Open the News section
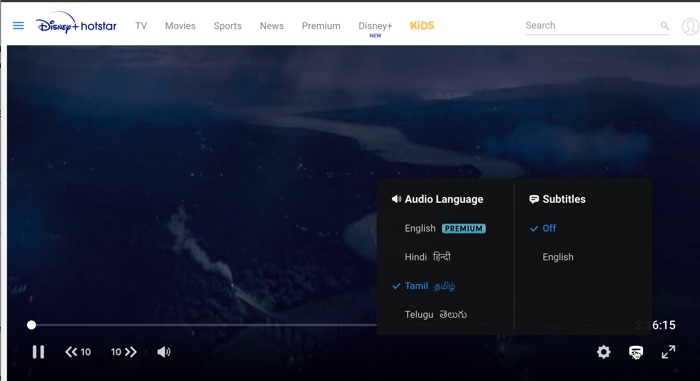The height and width of the screenshot is (381, 700). (x=271, y=26)
